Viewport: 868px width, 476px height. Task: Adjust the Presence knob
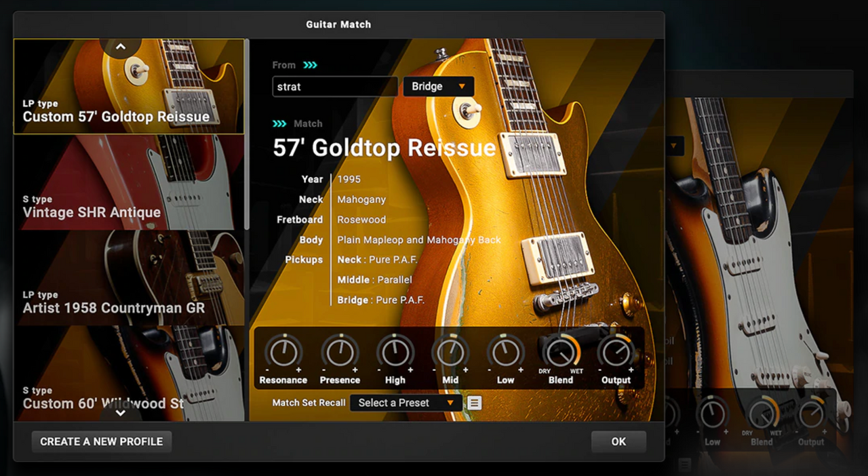coord(340,352)
